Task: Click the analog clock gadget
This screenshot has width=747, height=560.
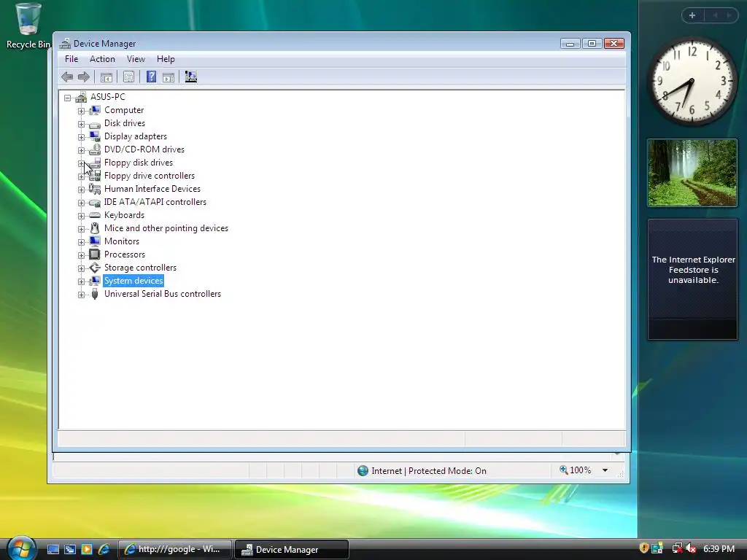Action: (x=692, y=81)
